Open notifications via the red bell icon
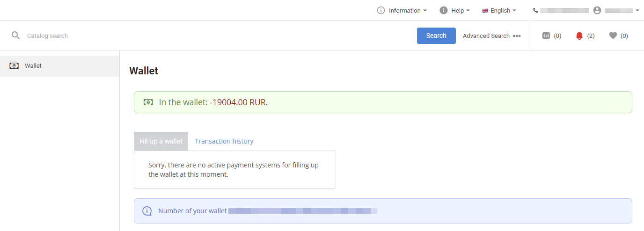 tap(579, 36)
